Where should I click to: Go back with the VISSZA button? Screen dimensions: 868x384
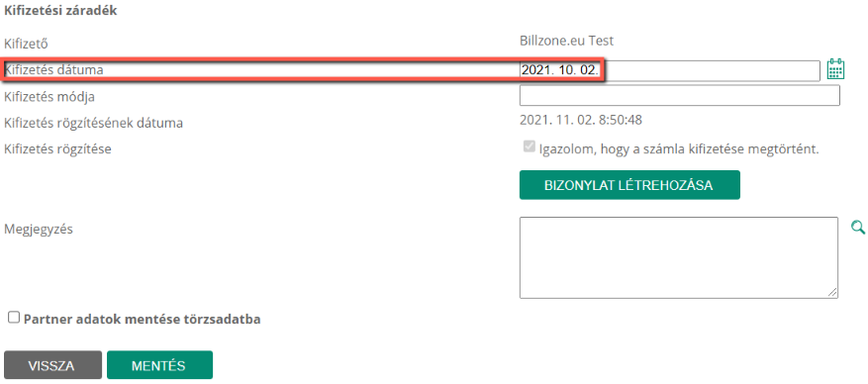pos(52,365)
